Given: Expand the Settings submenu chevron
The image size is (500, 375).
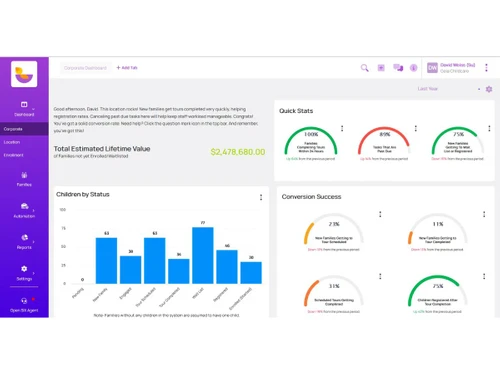Looking at the screenshot, I should [34, 273].
